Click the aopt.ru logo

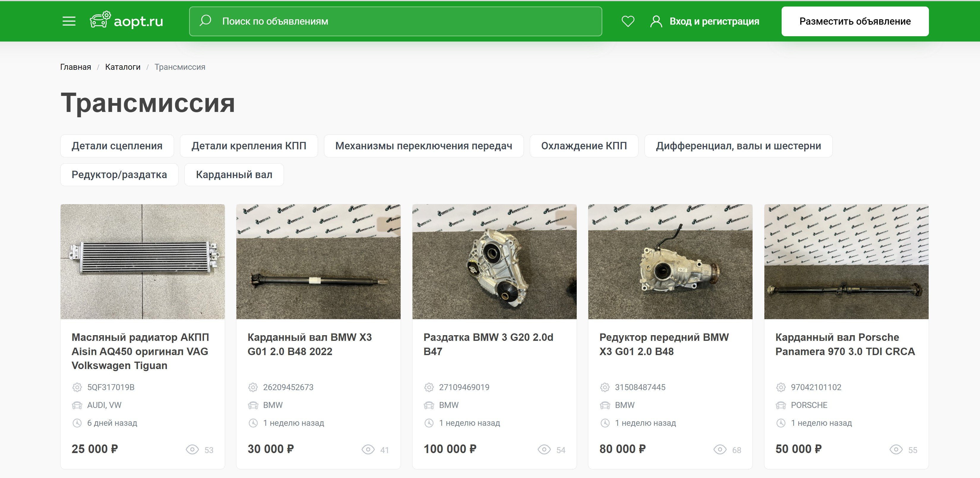pyautogui.click(x=127, y=21)
